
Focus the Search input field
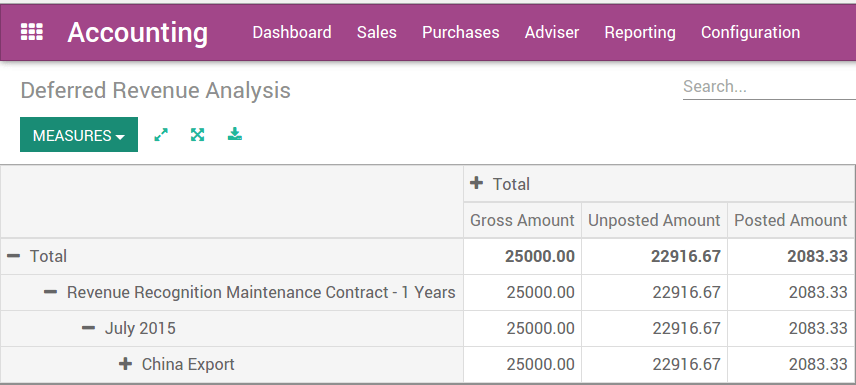tap(769, 87)
